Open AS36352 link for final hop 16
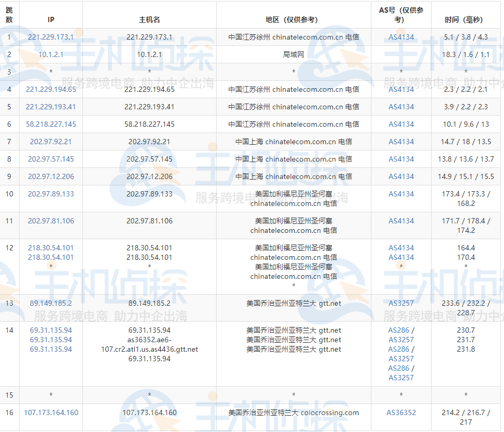The height and width of the screenshot is (432, 504). 400,412
